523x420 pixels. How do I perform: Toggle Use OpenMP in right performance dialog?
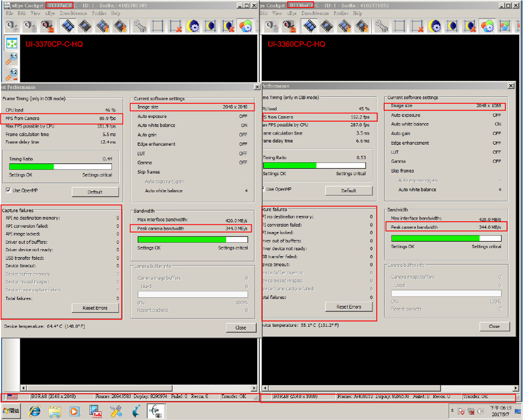[x=263, y=189]
